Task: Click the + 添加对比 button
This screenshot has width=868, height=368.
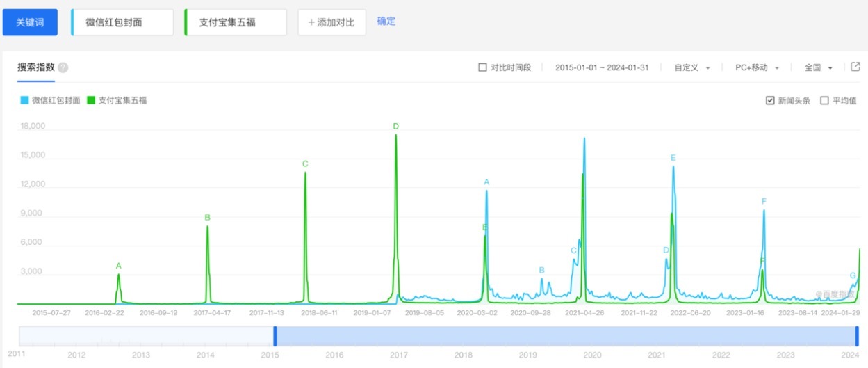Action: coord(331,22)
